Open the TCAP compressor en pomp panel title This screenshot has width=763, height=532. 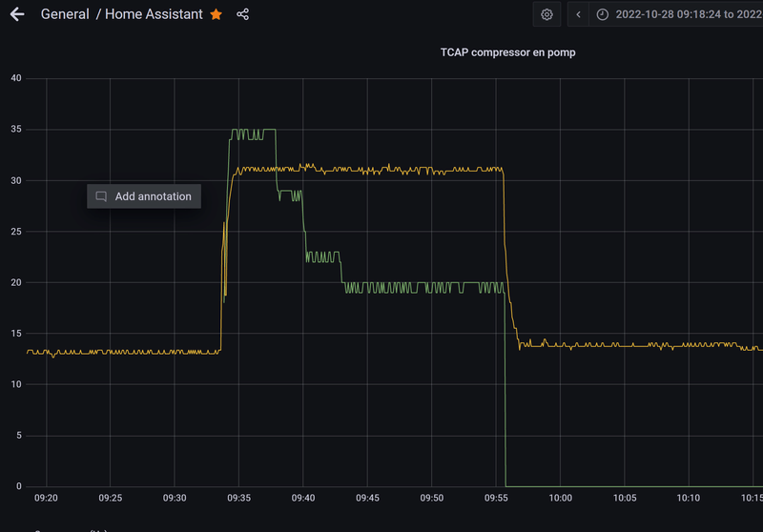(507, 52)
